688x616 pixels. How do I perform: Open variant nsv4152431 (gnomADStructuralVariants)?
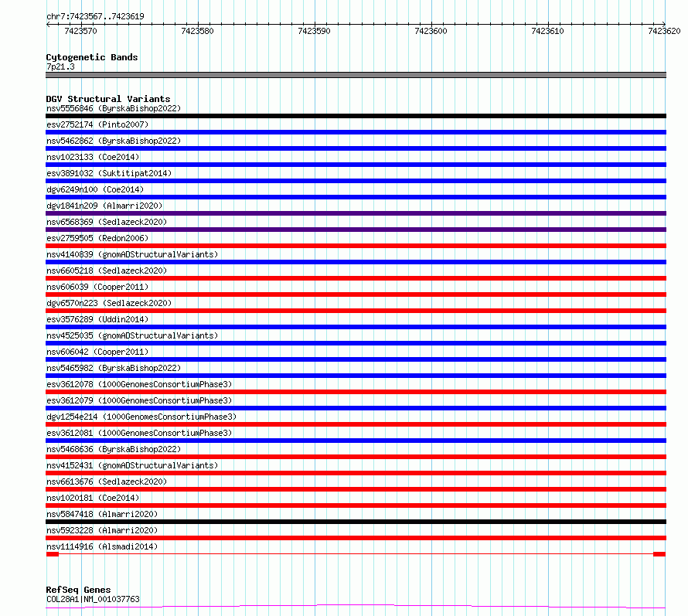(132, 465)
